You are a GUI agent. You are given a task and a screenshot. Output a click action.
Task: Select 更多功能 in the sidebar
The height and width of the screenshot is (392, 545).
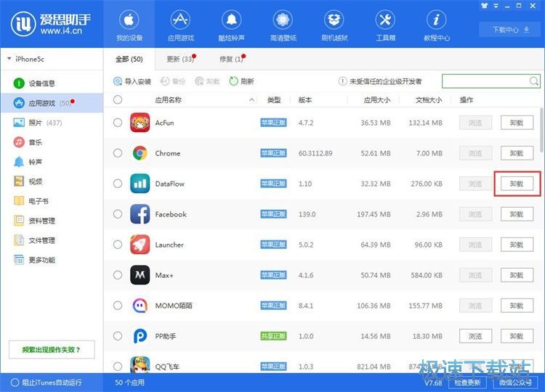tap(52, 260)
